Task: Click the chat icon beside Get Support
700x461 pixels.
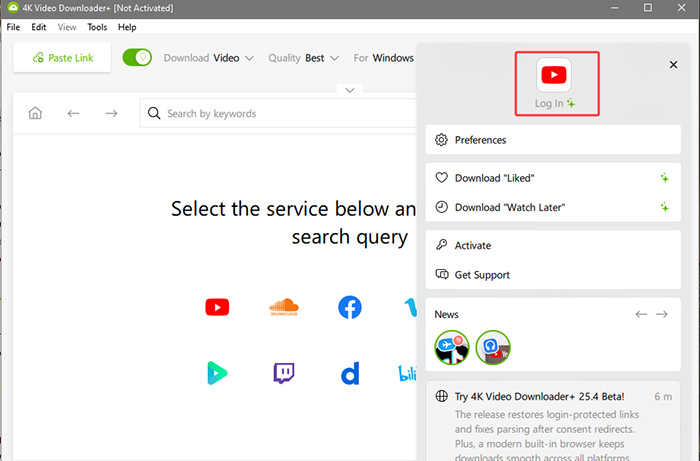Action: click(x=442, y=274)
